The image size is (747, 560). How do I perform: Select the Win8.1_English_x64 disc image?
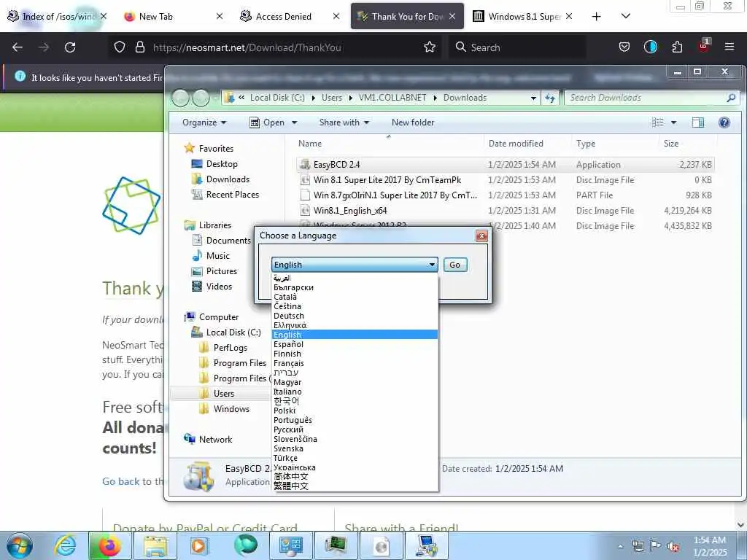[x=505, y=211]
